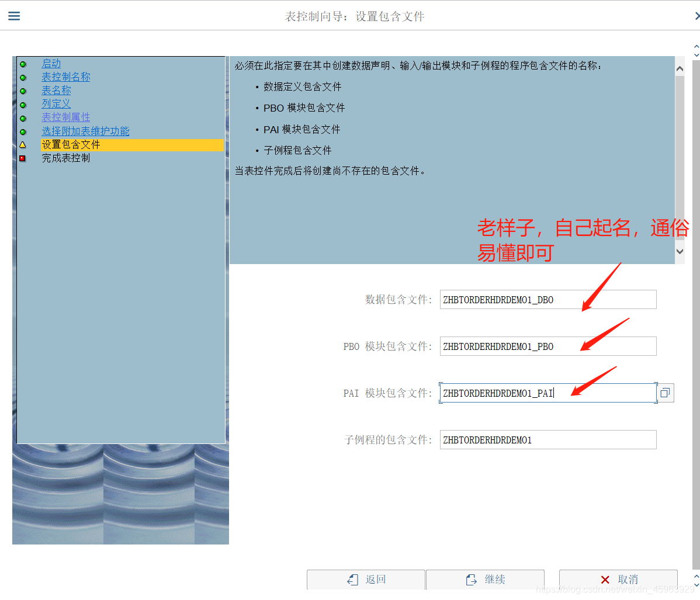Click the bullet text PAI 模块包含文件
Image resolution: width=700 pixels, height=600 pixels.
(x=302, y=130)
